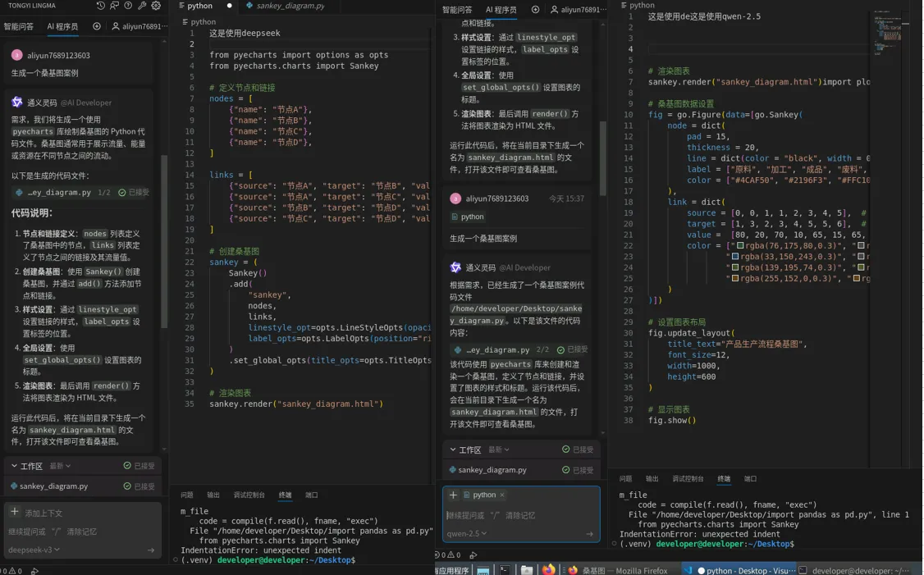Switch to developer@developer terminal taskbar window
This screenshot has width=924, height=575.
tap(854, 570)
